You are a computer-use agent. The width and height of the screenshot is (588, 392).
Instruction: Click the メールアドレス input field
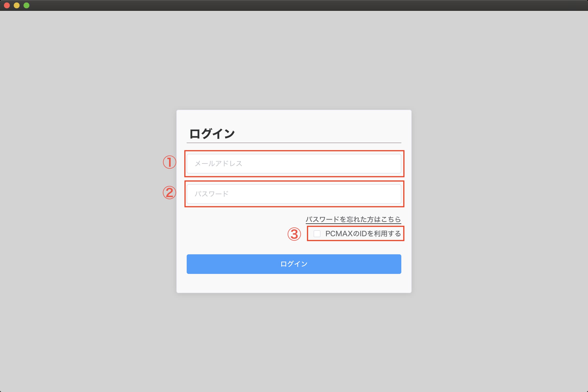294,163
